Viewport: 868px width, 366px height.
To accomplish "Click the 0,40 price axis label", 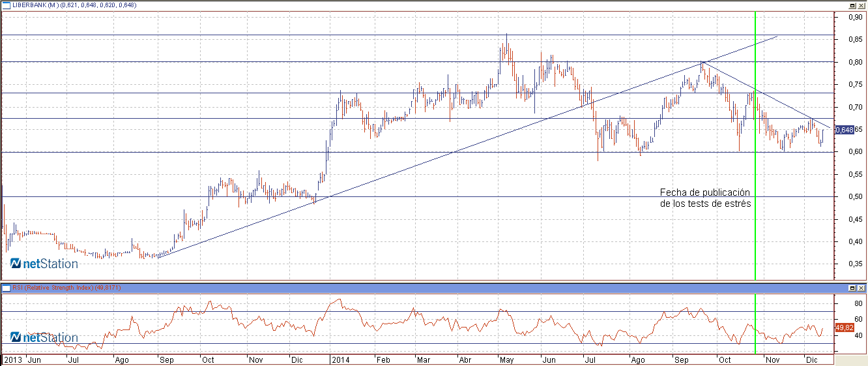I will [x=856, y=241].
